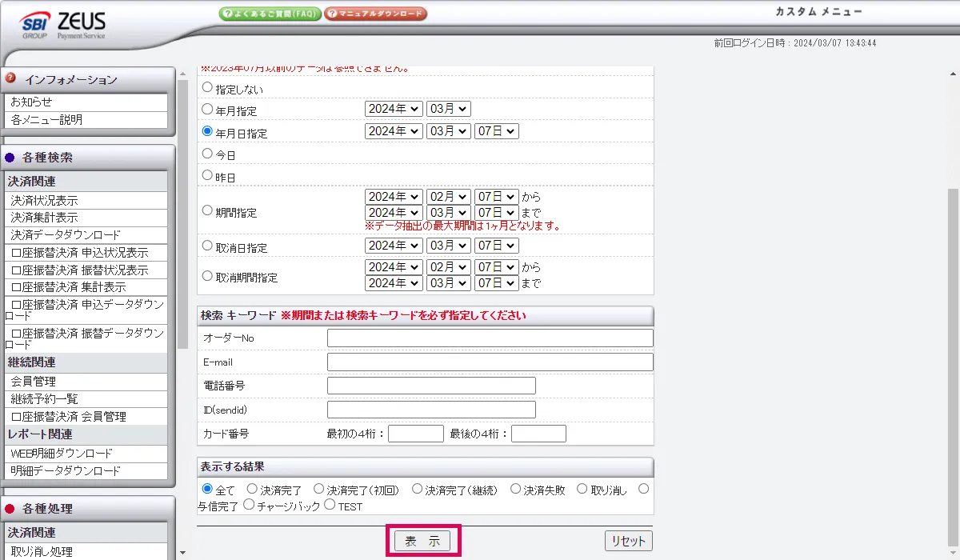Open the year dropdown for 年月指定
The image size is (960, 560).
(x=393, y=109)
